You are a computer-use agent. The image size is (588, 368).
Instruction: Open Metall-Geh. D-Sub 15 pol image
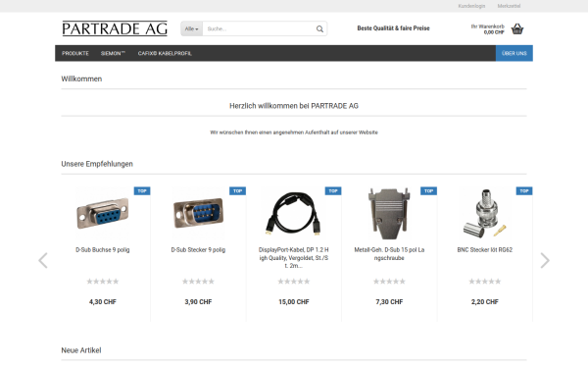pyautogui.click(x=389, y=213)
